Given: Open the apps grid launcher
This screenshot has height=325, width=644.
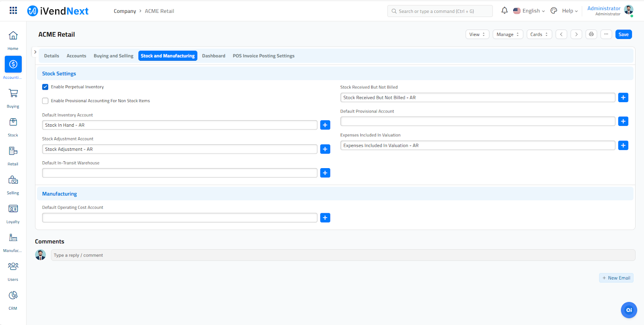Looking at the screenshot, I should point(13,11).
